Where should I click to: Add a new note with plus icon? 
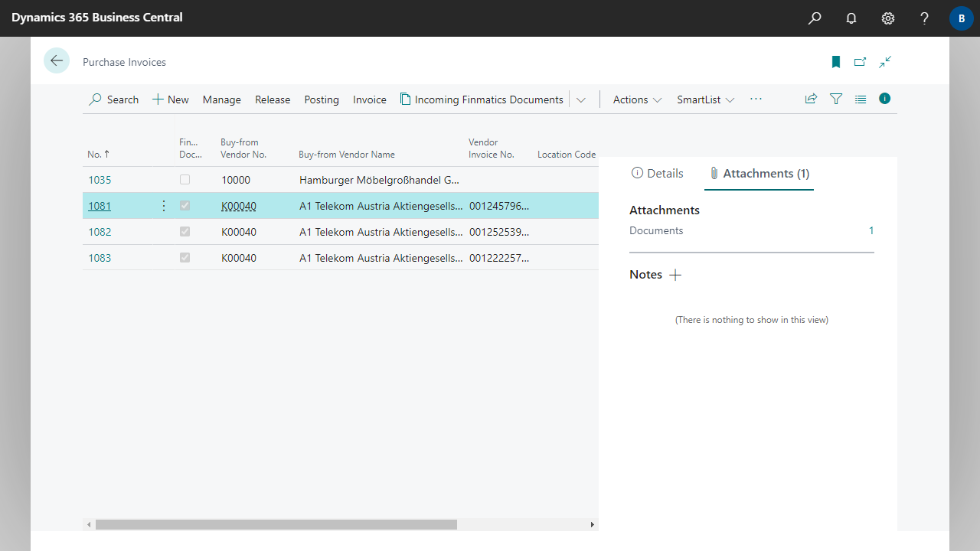[x=675, y=275]
